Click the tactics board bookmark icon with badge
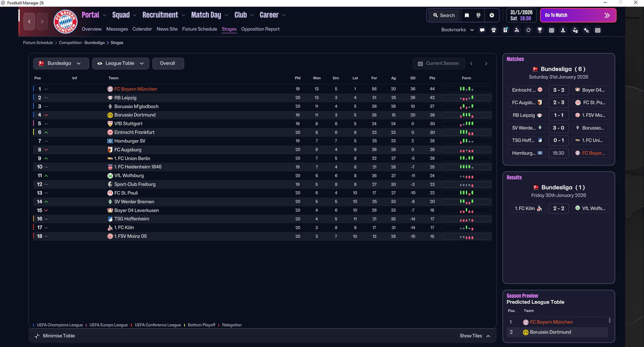This screenshot has height=347, width=644. coord(505,30)
